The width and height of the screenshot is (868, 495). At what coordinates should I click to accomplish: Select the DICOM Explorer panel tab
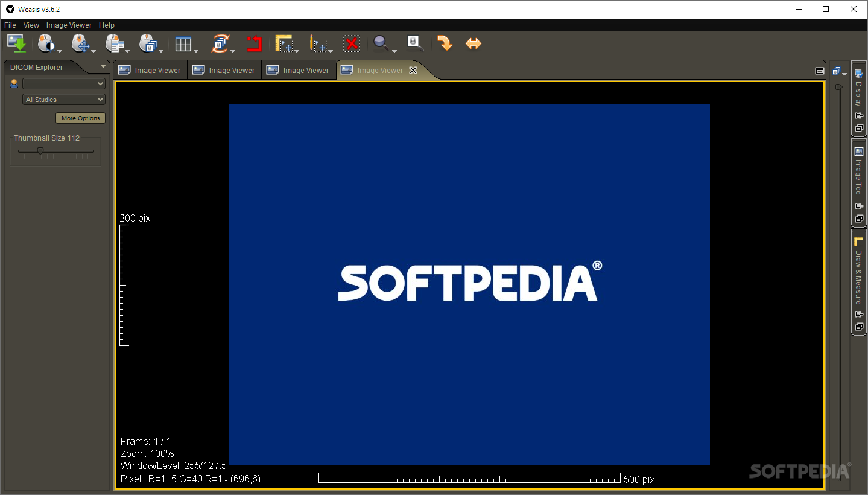pos(37,68)
